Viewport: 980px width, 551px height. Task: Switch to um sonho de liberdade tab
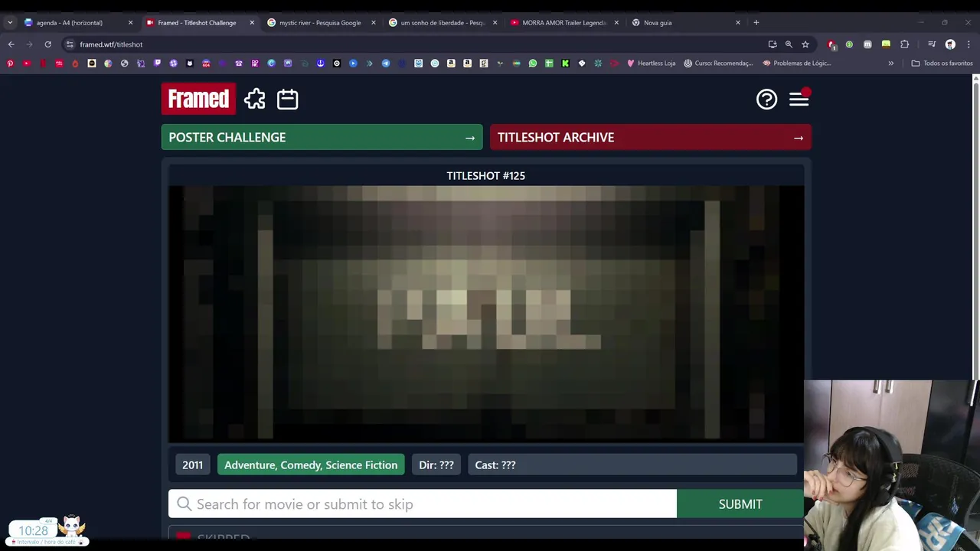[x=443, y=22]
